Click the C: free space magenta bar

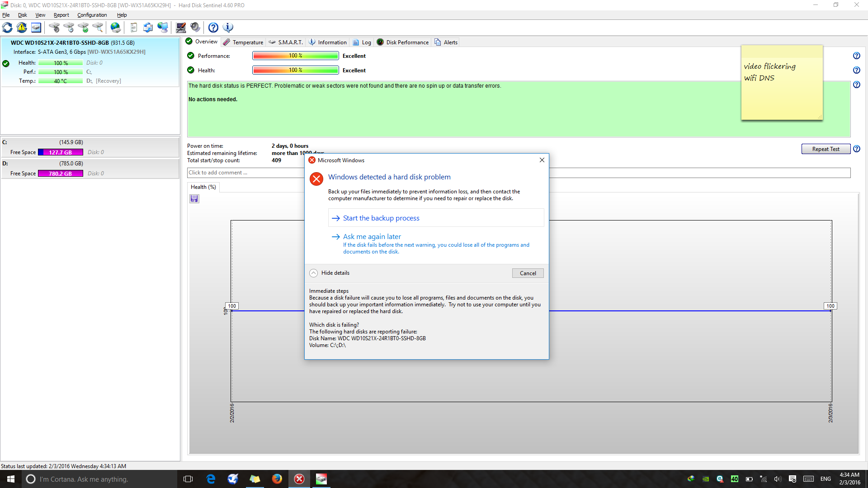click(x=60, y=152)
